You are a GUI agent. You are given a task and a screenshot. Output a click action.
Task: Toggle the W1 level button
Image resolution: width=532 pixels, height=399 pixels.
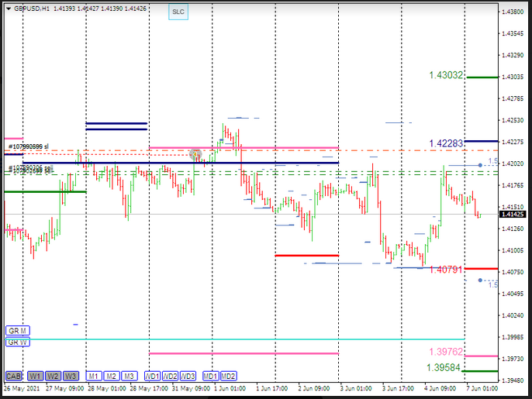[36, 376]
